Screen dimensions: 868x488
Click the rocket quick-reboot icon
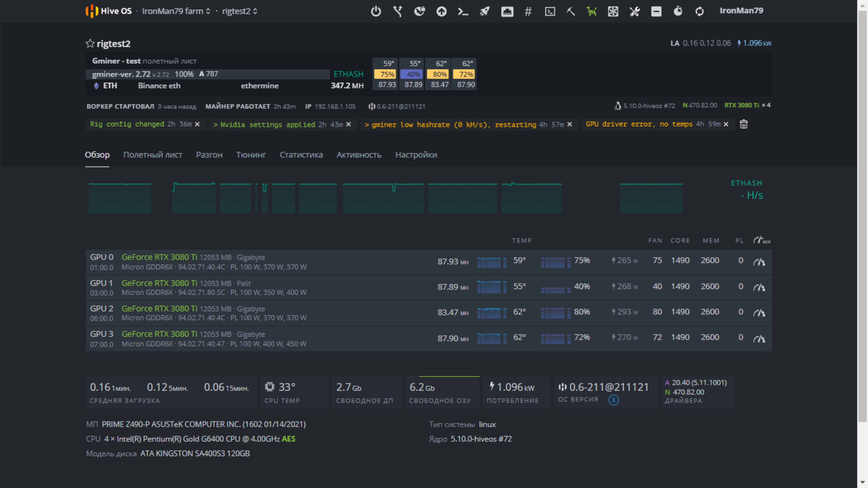pos(484,11)
